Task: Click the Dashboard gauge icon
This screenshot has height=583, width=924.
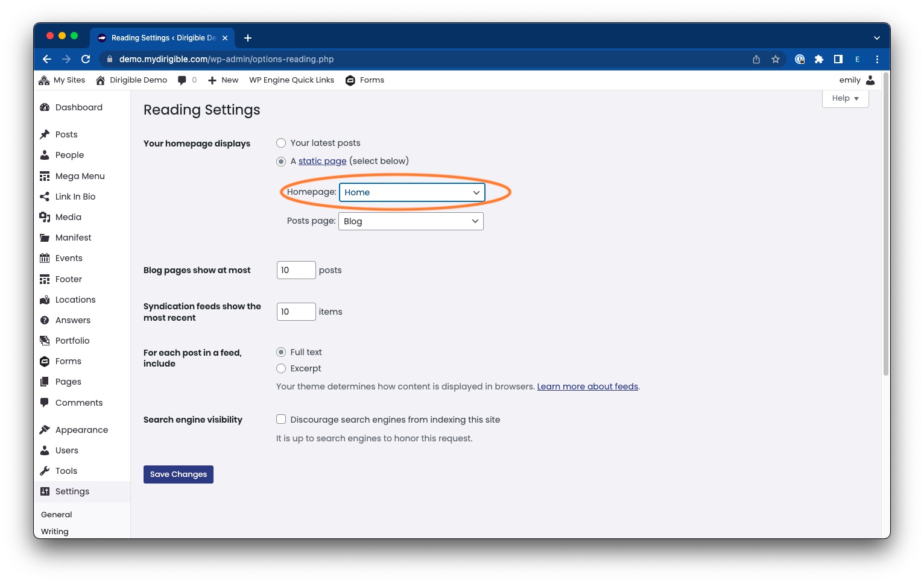Action: [45, 107]
